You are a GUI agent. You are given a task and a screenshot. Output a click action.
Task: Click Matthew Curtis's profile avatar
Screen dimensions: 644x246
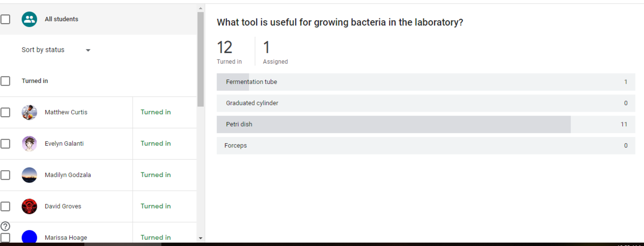29,112
